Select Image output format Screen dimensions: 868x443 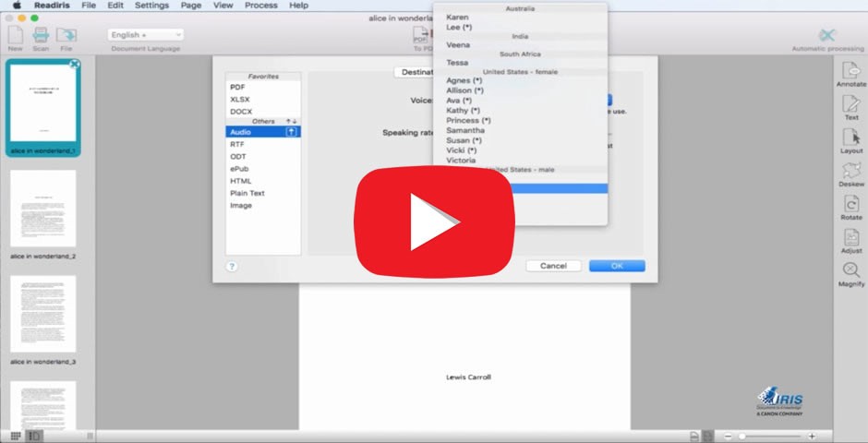click(x=263, y=205)
